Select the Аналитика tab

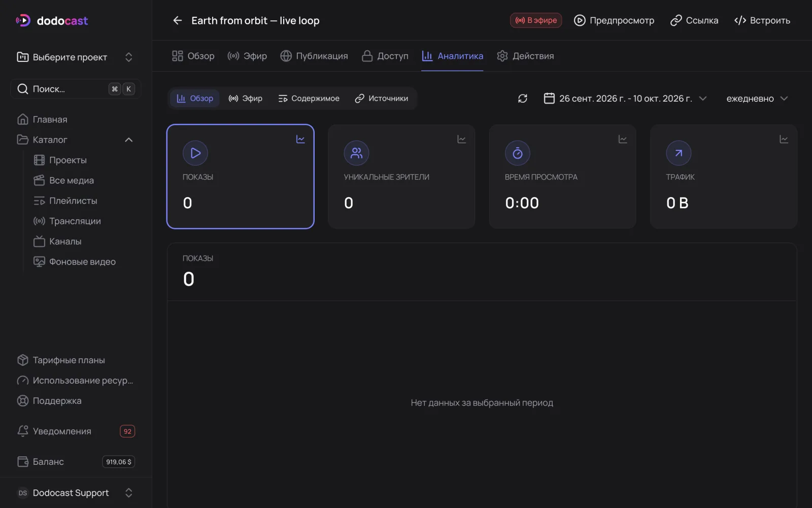[x=452, y=56]
